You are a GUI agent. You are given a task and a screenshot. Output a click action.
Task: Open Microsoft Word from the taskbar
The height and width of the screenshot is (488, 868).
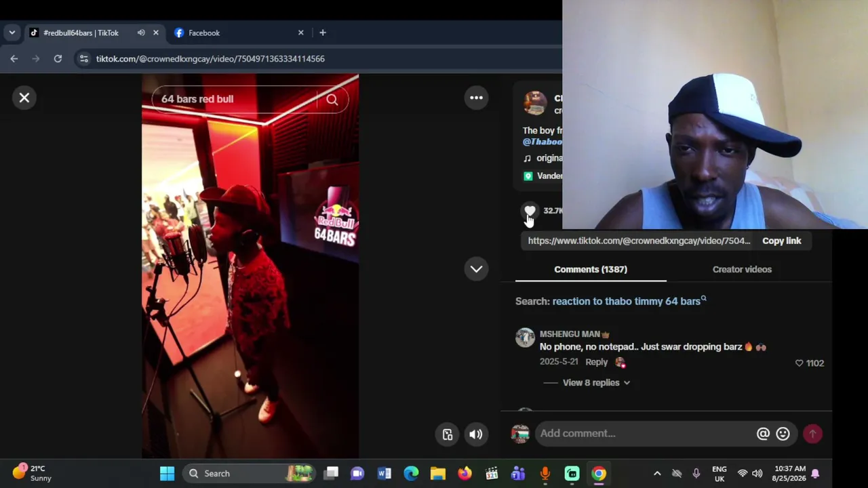pyautogui.click(x=384, y=474)
